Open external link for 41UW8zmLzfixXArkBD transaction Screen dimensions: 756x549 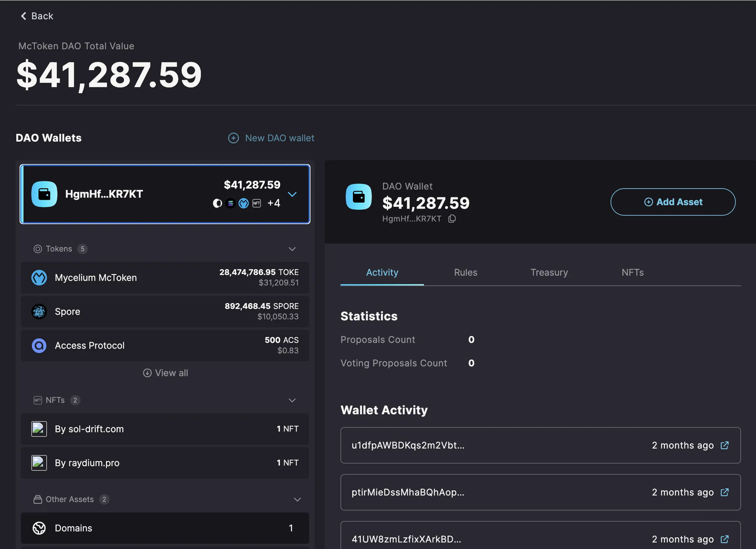click(x=724, y=539)
